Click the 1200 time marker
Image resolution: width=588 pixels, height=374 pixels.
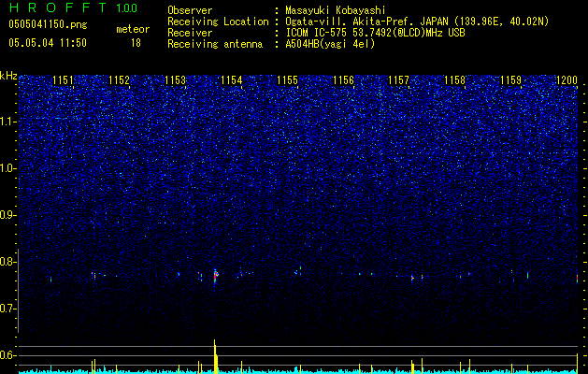click(x=567, y=80)
